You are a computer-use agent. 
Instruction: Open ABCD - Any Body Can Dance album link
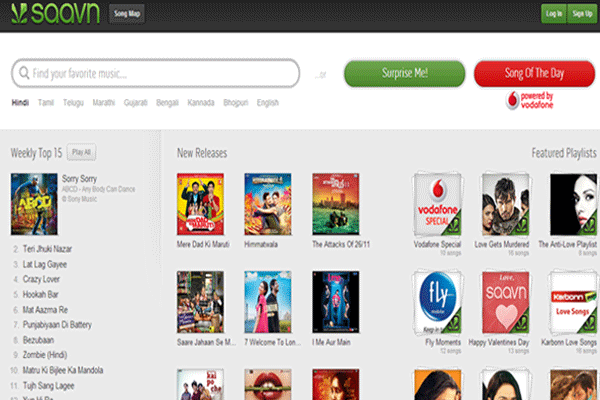pos(99,189)
